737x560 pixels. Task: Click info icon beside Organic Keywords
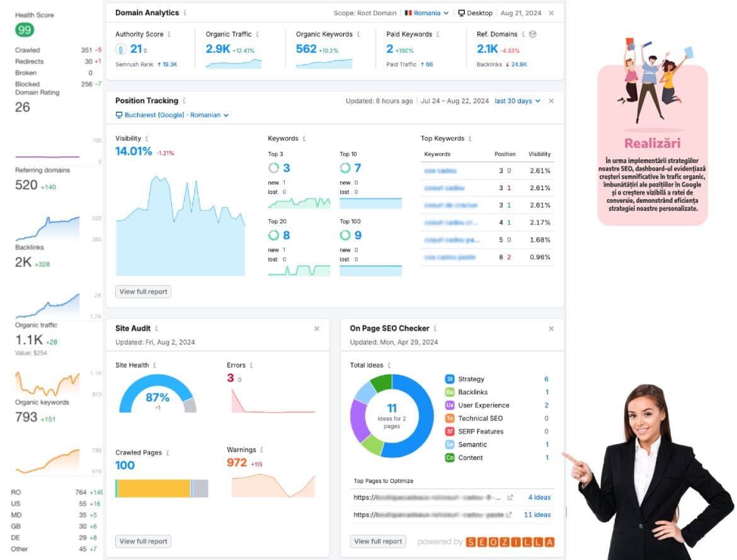358,34
